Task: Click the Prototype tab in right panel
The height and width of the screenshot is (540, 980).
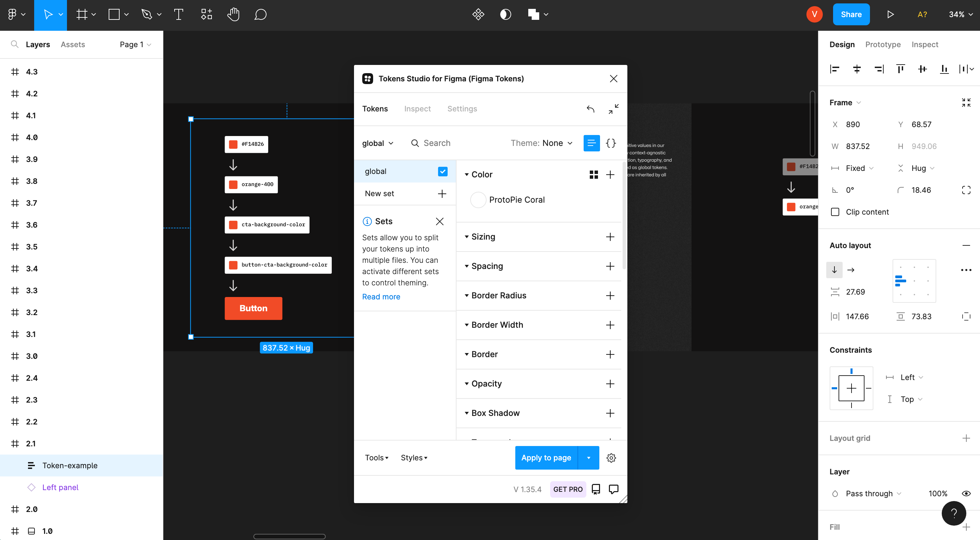Action: pos(882,44)
